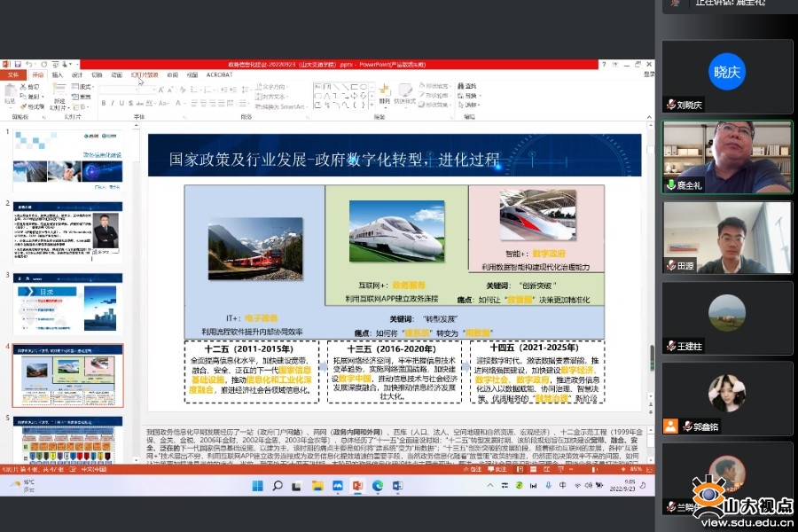Switch to 动画 Animations tab
The height and width of the screenshot is (532, 798).
(x=117, y=74)
